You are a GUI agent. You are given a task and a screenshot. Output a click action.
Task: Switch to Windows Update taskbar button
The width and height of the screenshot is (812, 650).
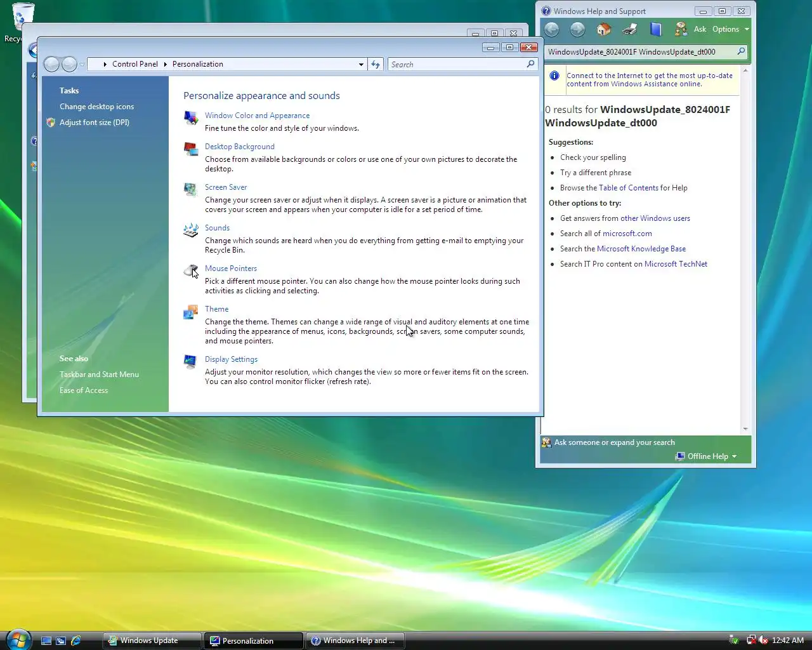[152, 640]
